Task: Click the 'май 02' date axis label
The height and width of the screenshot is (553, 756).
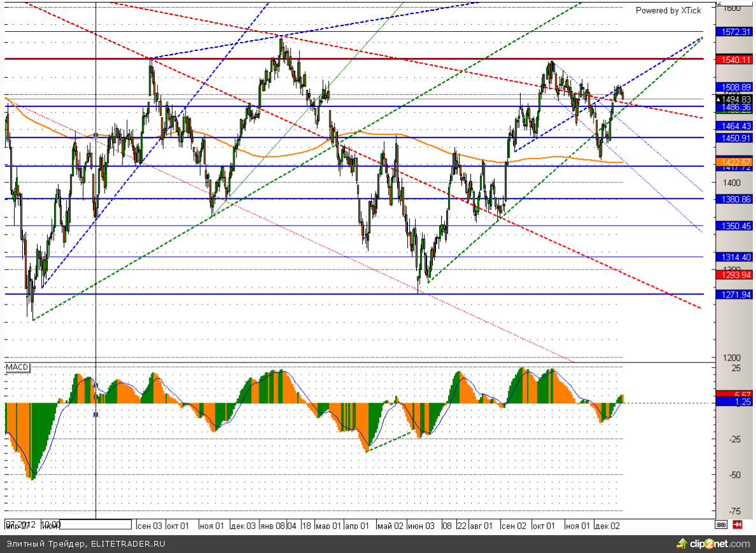Action: (390, 526)
